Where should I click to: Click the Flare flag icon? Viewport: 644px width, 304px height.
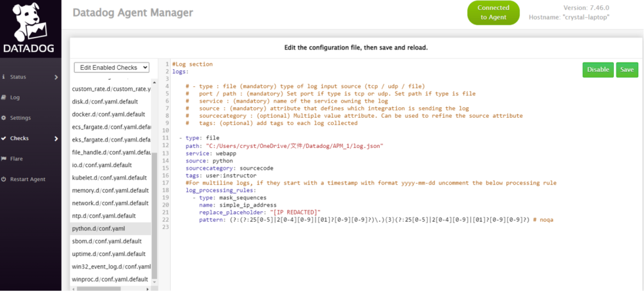tap(4, 159)
